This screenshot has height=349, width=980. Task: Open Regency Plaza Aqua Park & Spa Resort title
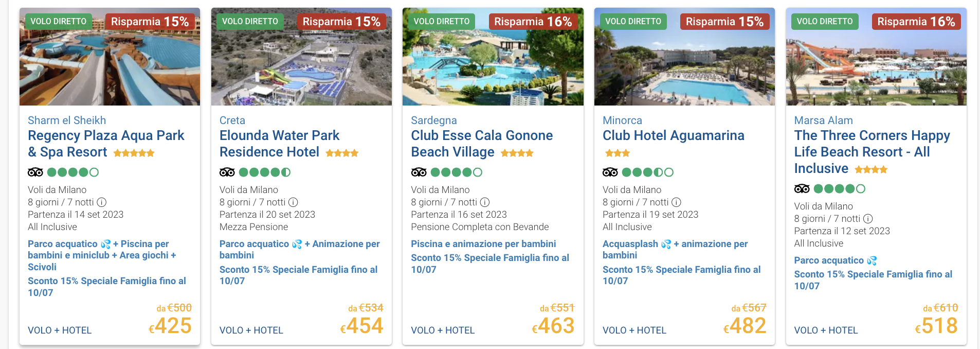(x=106, y=144)
